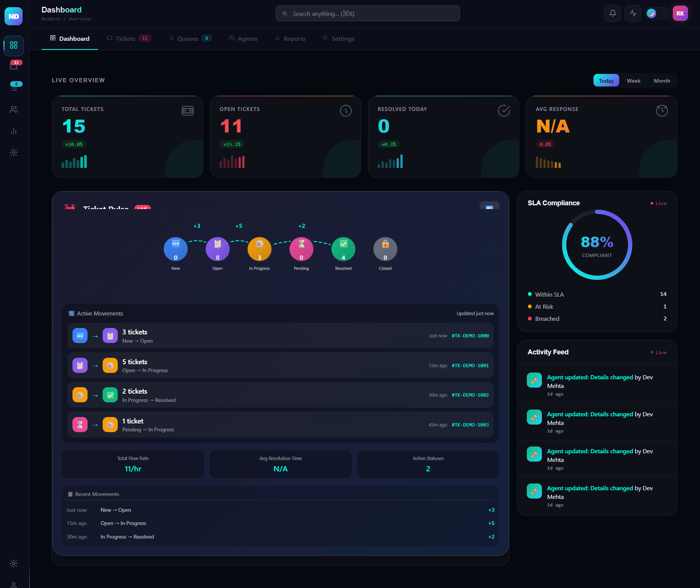Select the Today time range

(x=606, y=81)
